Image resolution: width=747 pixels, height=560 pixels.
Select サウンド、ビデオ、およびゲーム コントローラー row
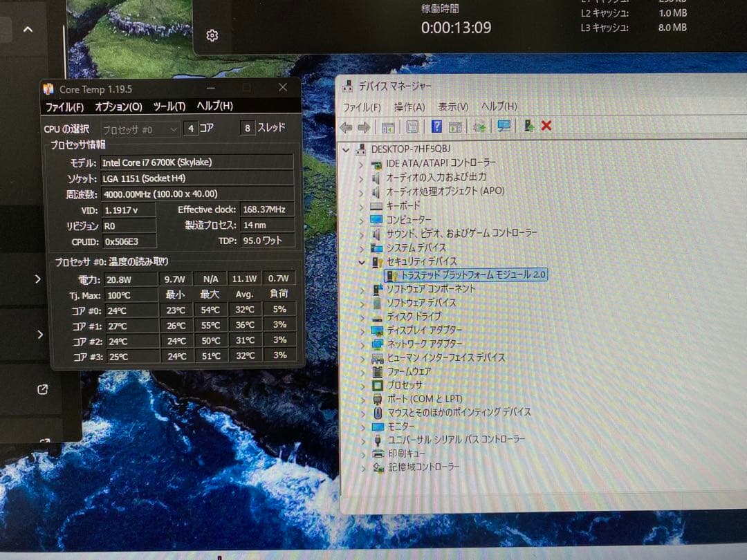tap(461, 234)
